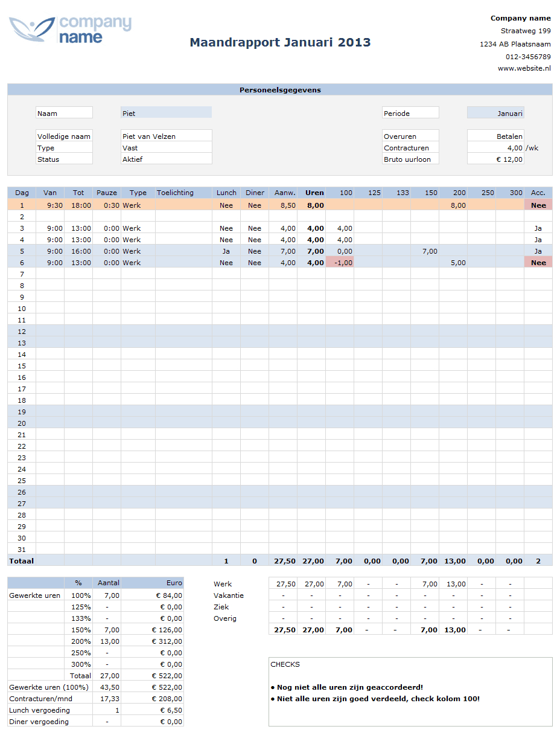Click the Maandrapport Januari 2013 title
The image size is (560, 738).
click(280, 42)
